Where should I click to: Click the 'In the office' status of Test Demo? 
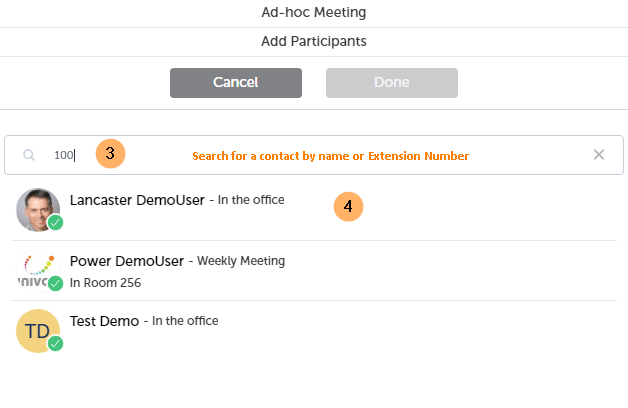[x=185, y=321]
